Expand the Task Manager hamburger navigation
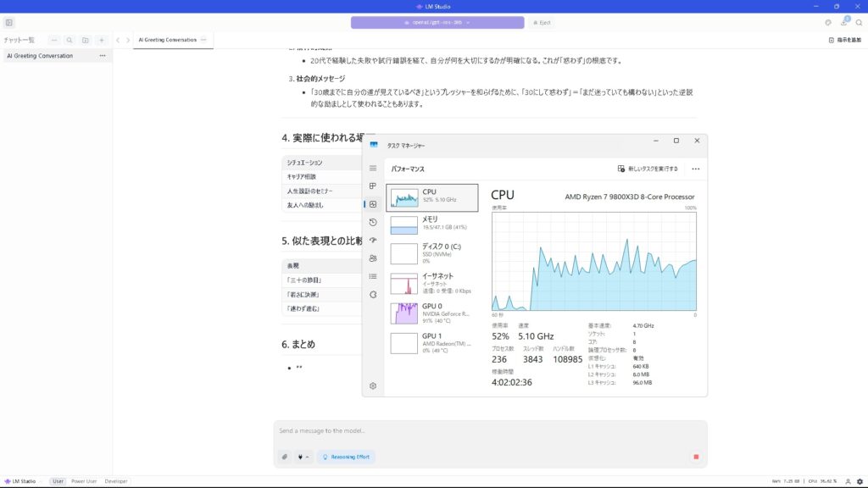 pyautogui.click(x=373, y=168)
